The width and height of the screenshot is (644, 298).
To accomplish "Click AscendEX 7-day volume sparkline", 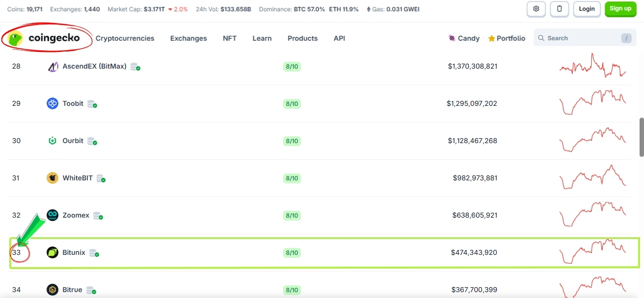I will pos(593,66).
